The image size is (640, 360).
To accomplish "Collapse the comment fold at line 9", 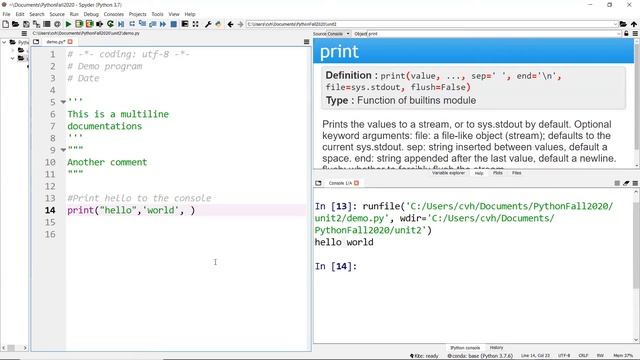I will pos(63,150).
